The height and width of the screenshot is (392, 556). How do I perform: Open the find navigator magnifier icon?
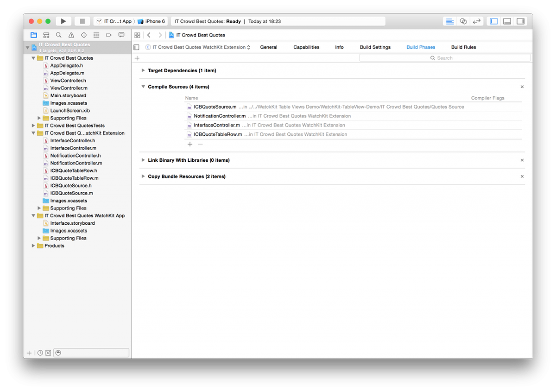[x=58, y=35]
